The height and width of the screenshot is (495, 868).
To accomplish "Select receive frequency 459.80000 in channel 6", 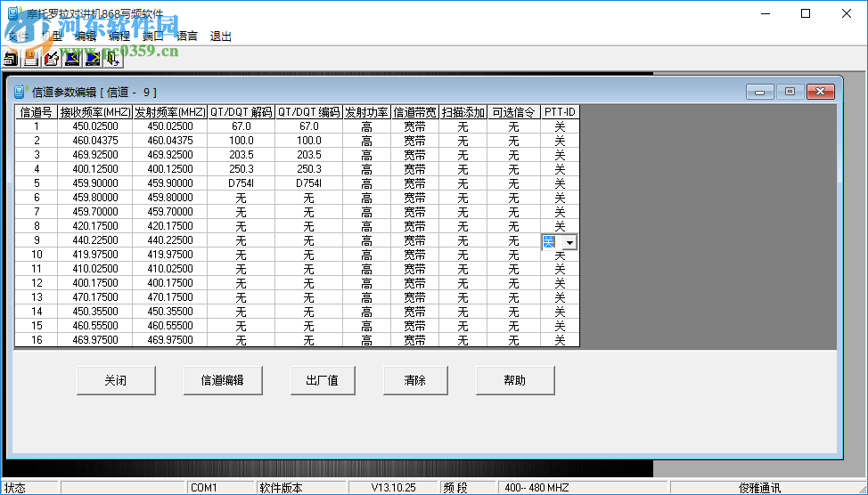I will pyautogui.click(x=95, y=198).
